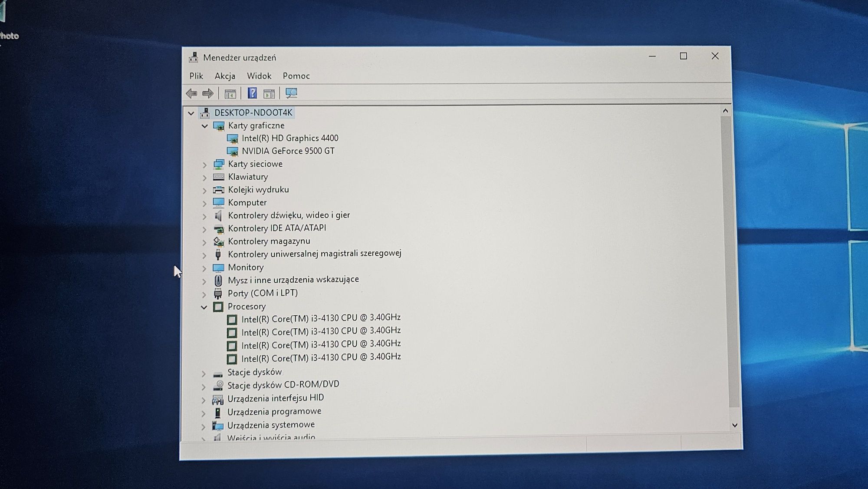Click the Urządzenia systemowe icon
868x489 pixels.
tap(218, 426)
